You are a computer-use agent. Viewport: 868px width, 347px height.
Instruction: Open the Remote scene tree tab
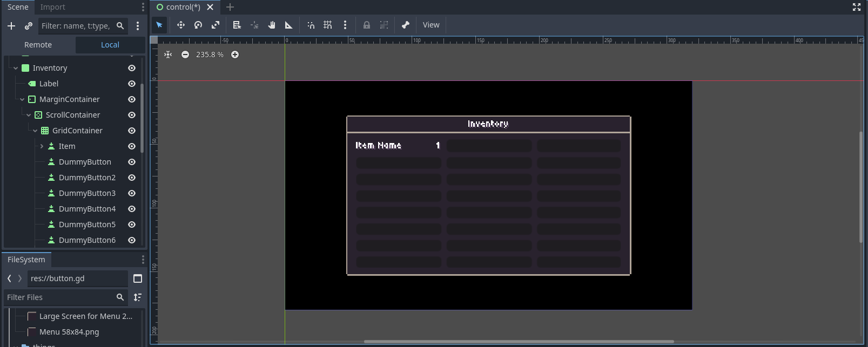(38, 45)
